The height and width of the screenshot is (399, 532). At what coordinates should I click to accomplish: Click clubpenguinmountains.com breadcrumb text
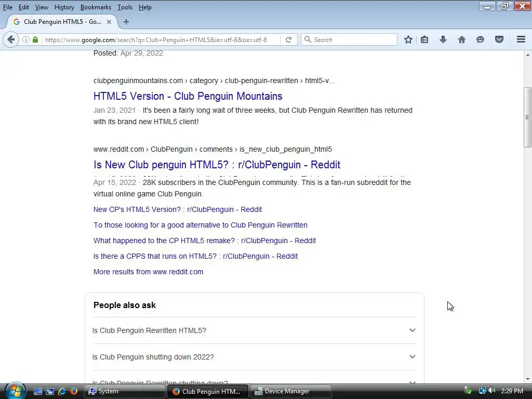pyautogui.click(x=138, y=81)
